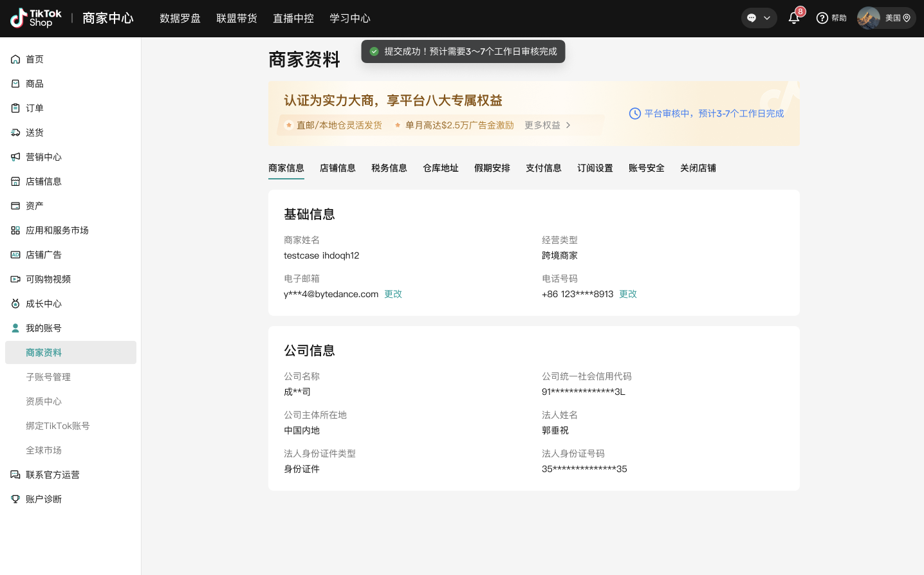Expand the chat dropdown arrow
This screenshot has width=924, height=575.
[x=767, y=18]
